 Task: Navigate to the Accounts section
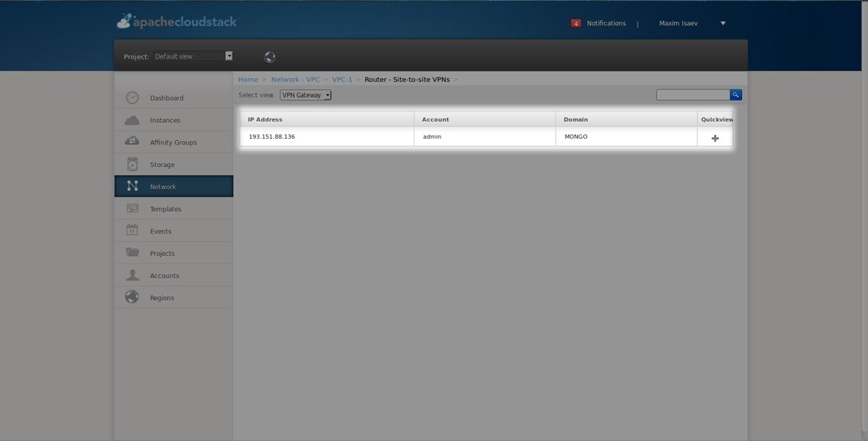(x=174, y=275)
